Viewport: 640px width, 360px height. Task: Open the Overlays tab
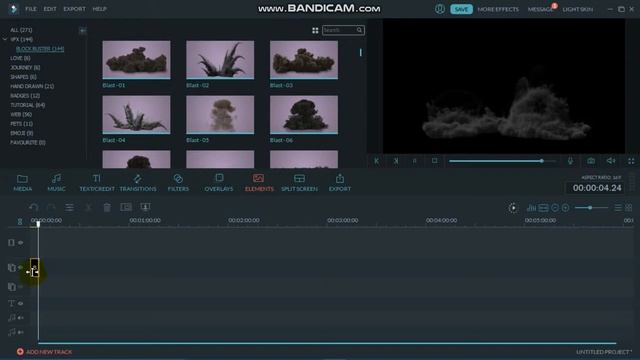coord(219,182)
